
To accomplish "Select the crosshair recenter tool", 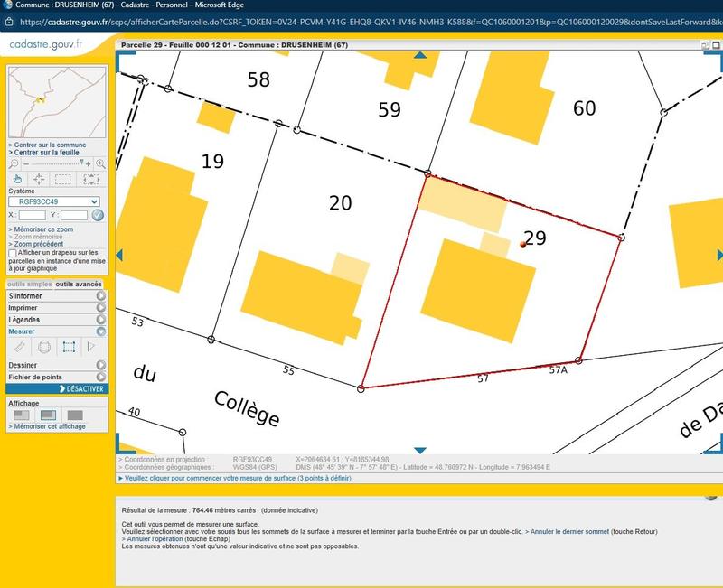I will [x=38, y=179].
